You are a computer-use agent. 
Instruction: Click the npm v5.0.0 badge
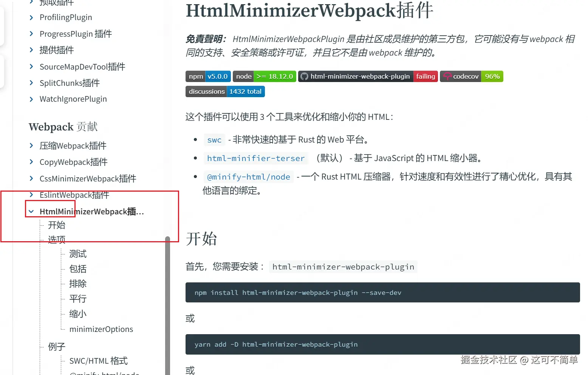[x=208, y=76]
